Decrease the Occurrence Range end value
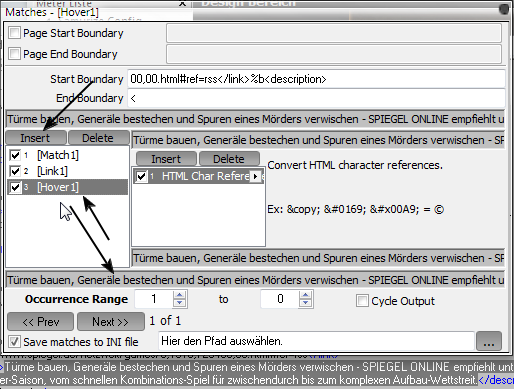Viewport: 514px width, 389px height. [306, 303]
